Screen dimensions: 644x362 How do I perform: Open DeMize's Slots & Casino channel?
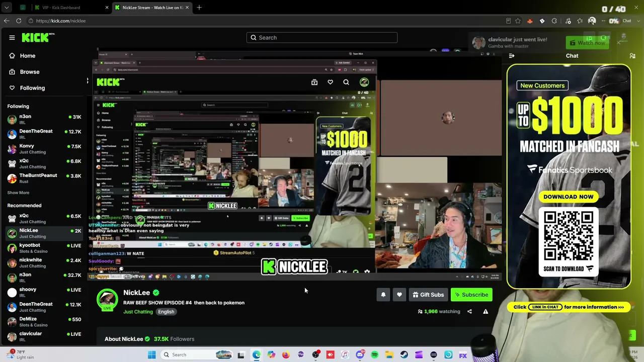click(x=44, y=322)
